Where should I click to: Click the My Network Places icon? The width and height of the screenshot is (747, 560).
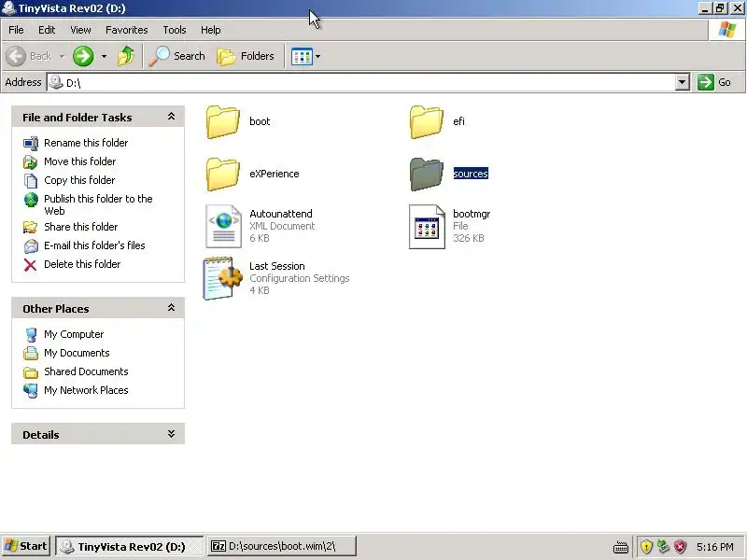[x=31, y=390]
